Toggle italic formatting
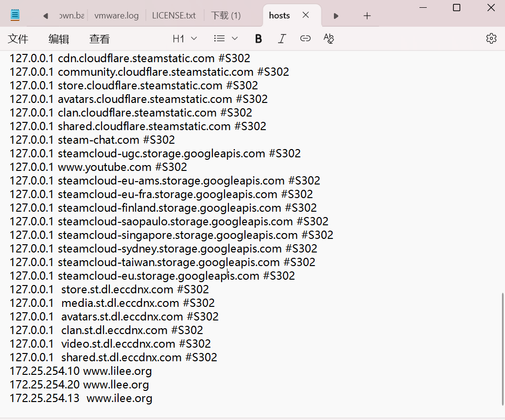Image resolution: width=505 pixels, height=420 pixels. (282, 39)
